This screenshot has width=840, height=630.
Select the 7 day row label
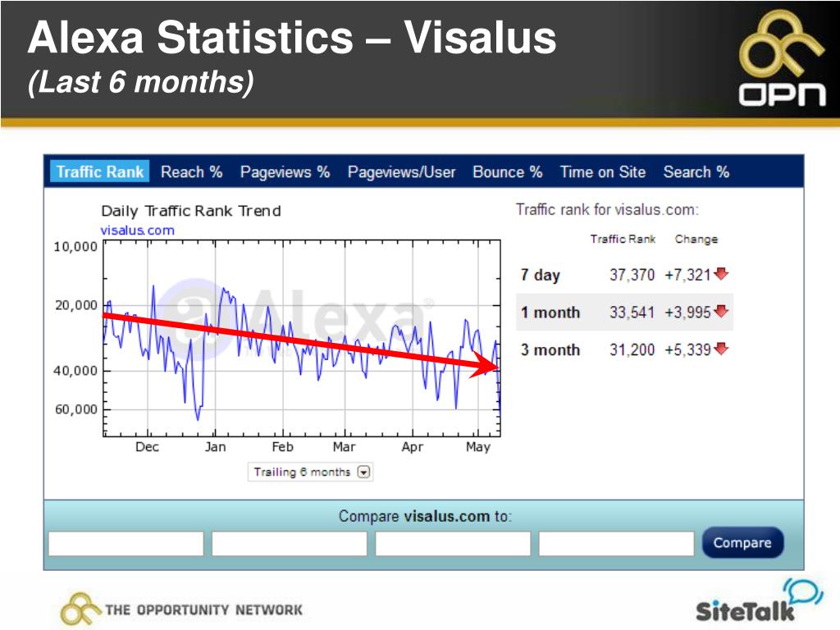coord(540,275)
